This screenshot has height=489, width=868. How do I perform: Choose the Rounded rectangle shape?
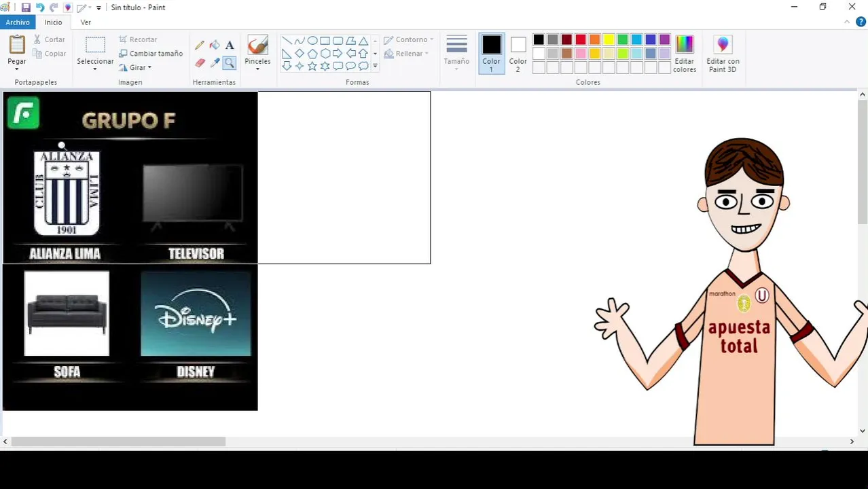tap(338, 41)
